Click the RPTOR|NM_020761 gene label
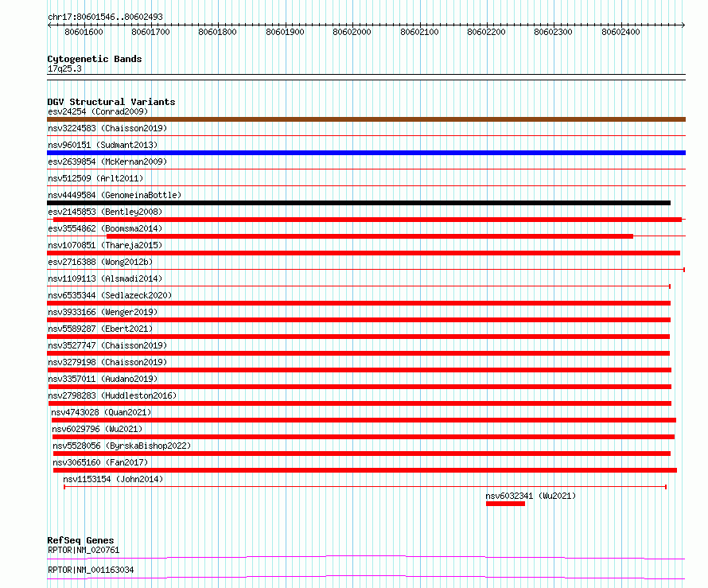This screenshot has width=708, height=588. [84, 550]
